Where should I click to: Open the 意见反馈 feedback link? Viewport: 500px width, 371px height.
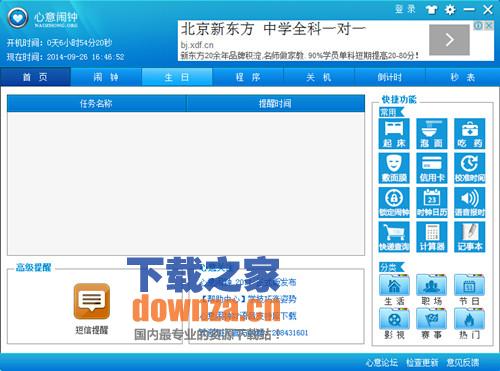click(x=463, y=362)
